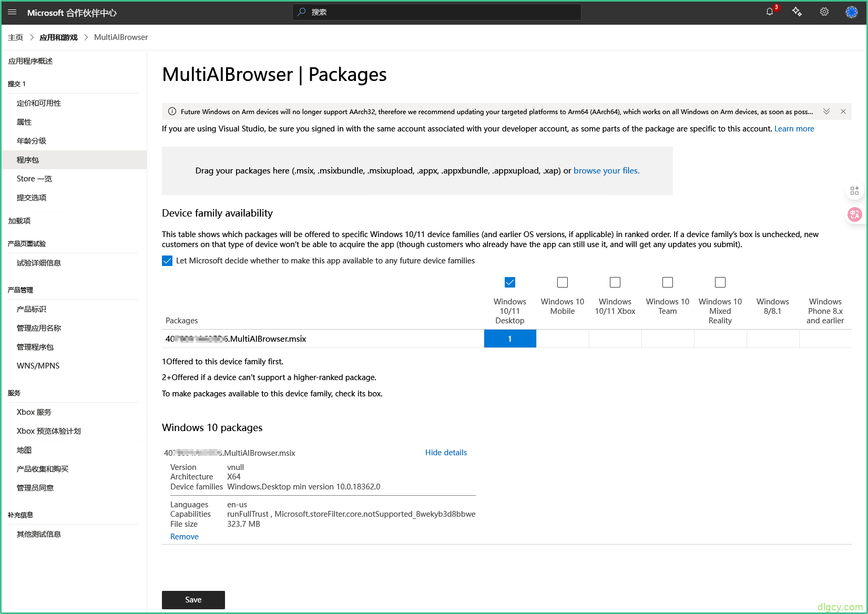The height and width of the screenshot is (614, 868).
Task: Open the hamburger navigation menu
Action: (12, 12)
